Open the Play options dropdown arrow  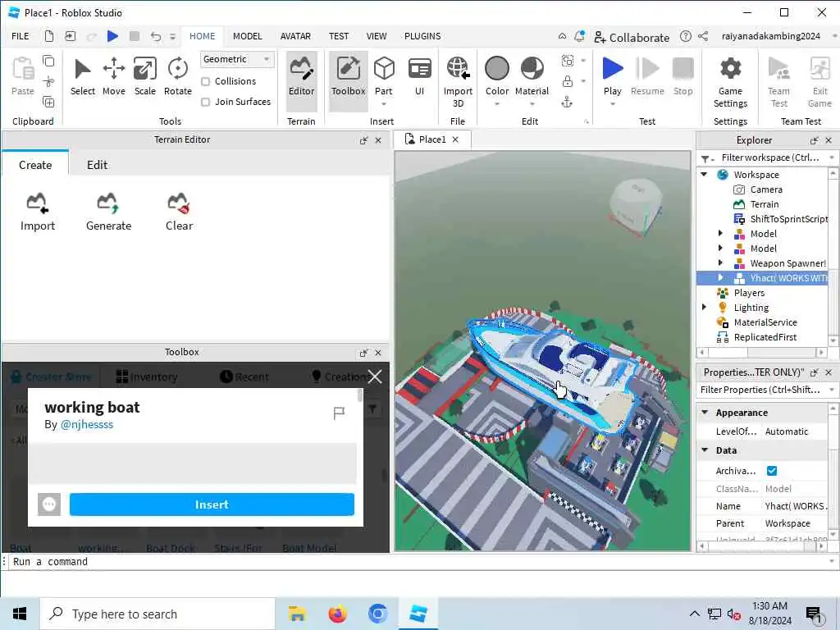click(x=612, y=104)
